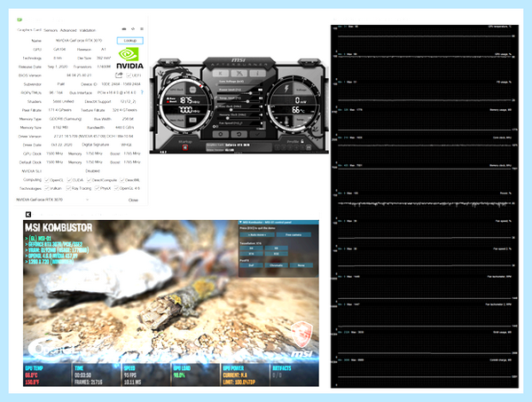Click the reset arrow button in Afterburner
Screen dimensions: 532x402
pyautogui.click(x=239, y=134)
